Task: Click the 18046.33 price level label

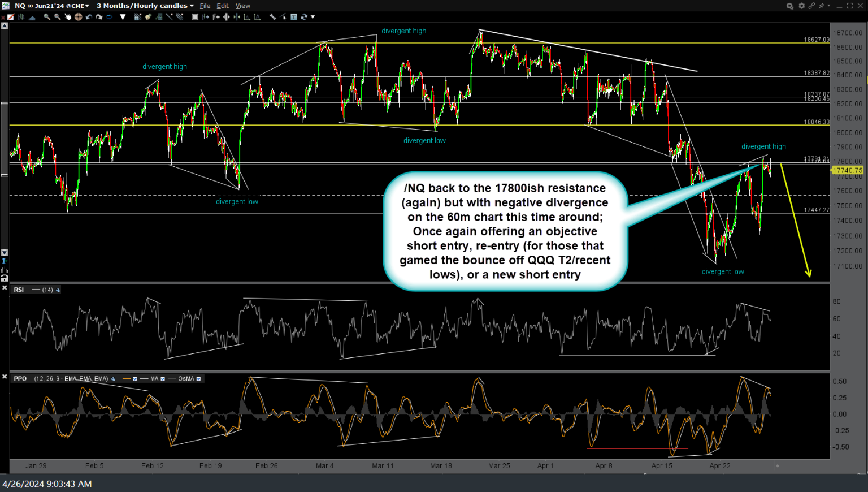Action: pos(817,122)
